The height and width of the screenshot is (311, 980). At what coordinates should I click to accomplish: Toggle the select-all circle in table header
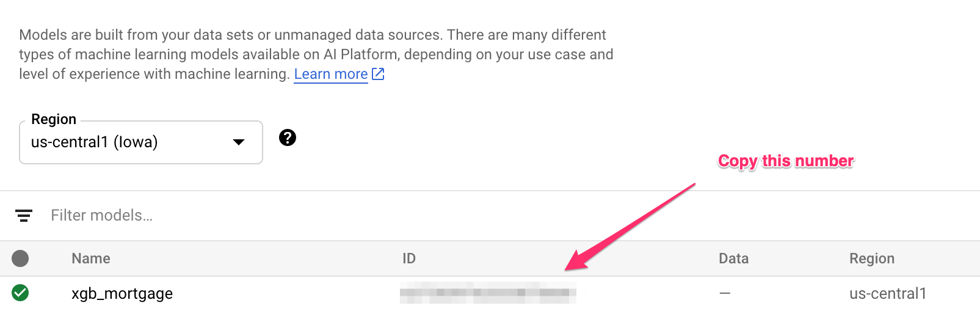[20, 258]
